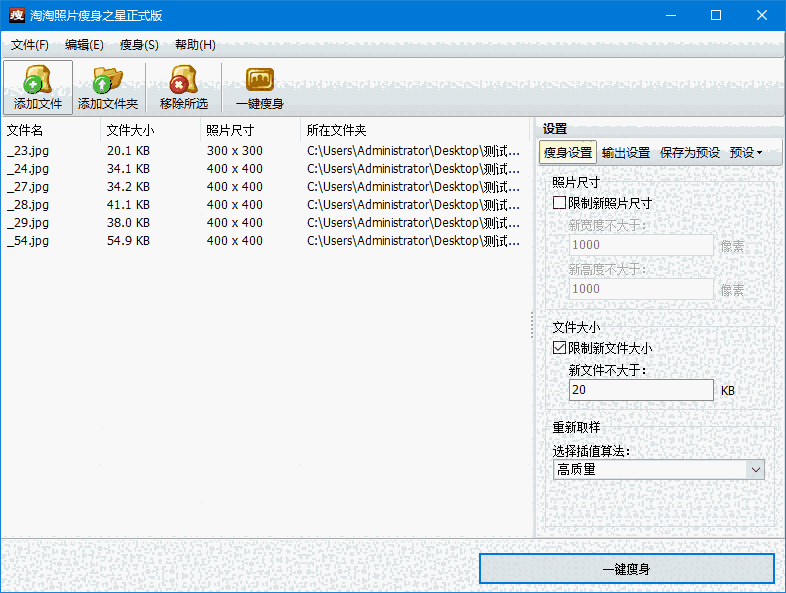This screenshot has height=593, width=786.
Task: Switch to the 瘦身设置 tab
Action: (568, 152)
